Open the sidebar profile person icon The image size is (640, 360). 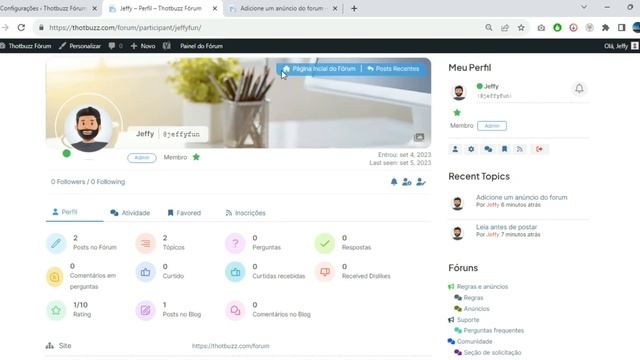[455, 149]
